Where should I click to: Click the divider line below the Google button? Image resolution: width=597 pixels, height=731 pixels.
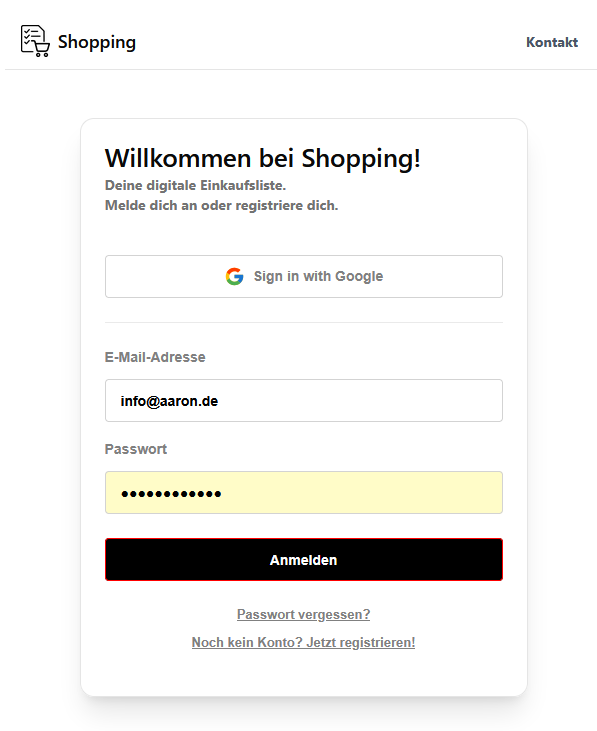point(304,322)
